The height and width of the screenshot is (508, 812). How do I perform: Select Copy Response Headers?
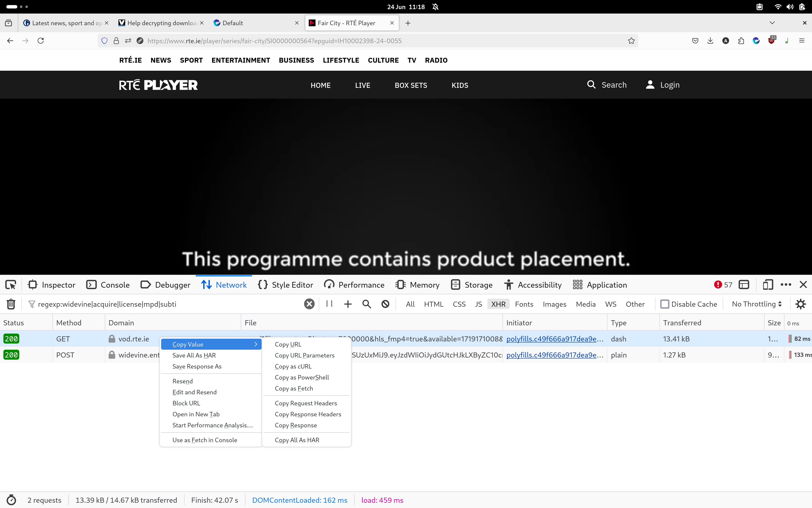coord(308,414)
